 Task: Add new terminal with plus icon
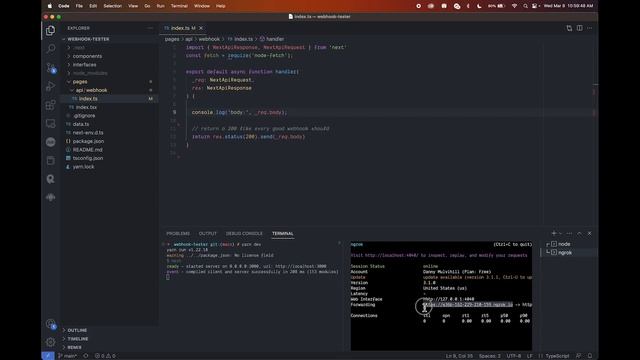pos(554,233)
